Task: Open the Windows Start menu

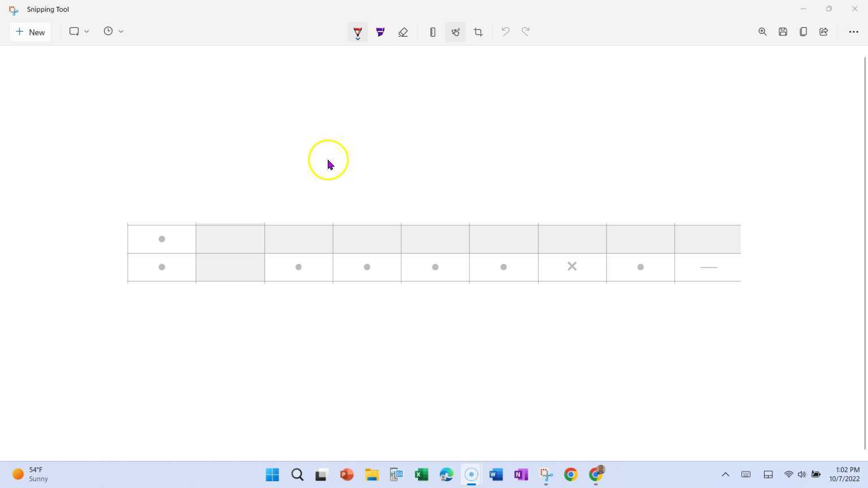Action: 272,474
